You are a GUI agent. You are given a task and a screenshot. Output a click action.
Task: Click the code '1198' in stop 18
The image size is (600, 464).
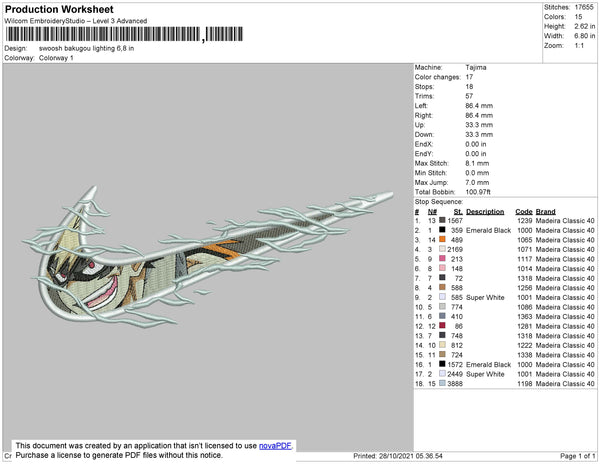pos(525,383)
